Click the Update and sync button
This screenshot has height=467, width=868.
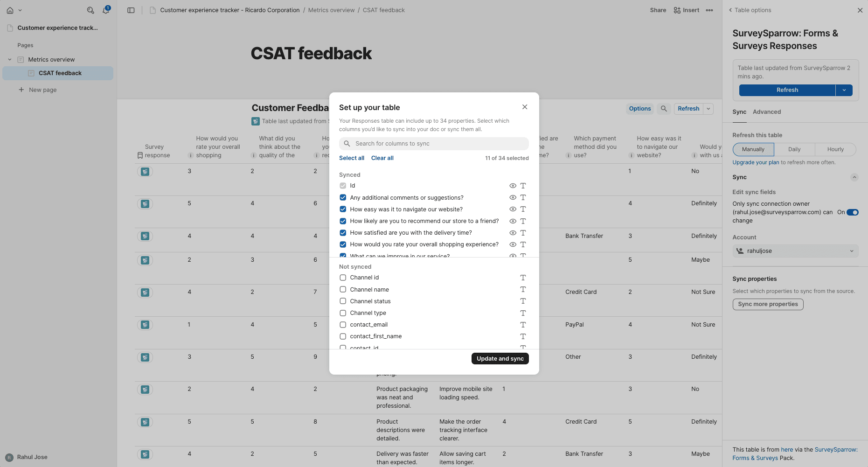click(x=500, y=359)
